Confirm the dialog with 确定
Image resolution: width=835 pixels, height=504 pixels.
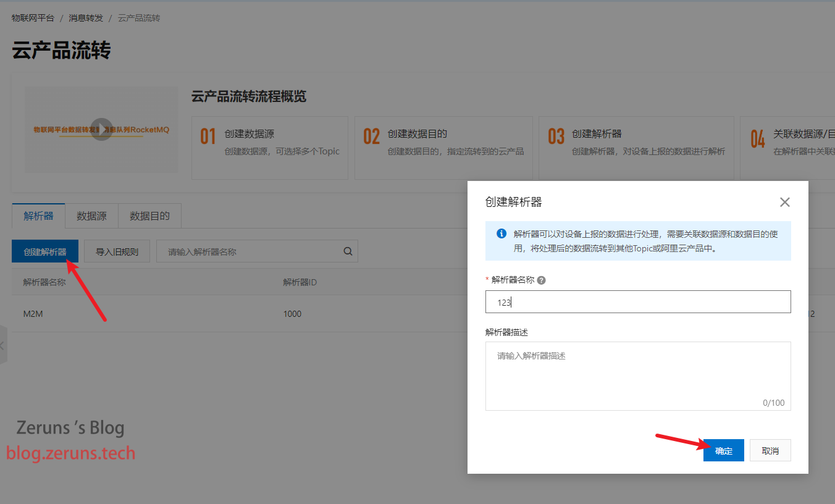point(723,451)
